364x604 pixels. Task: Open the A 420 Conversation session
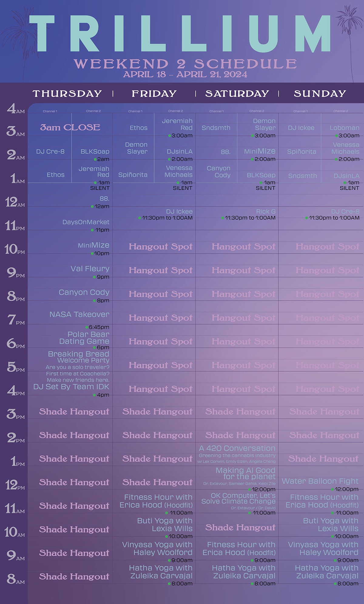(x=237, y=448)
